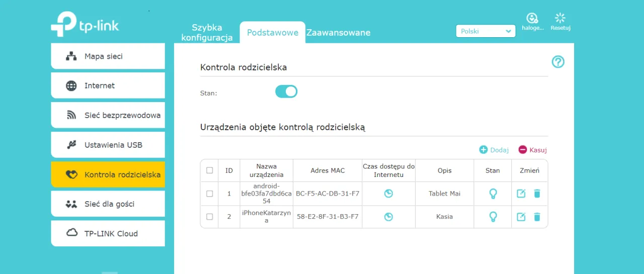The width and height of the screenshot is (644, 274).
Task: Click the Kasuj text label
Action: click(x=538, y=150)
